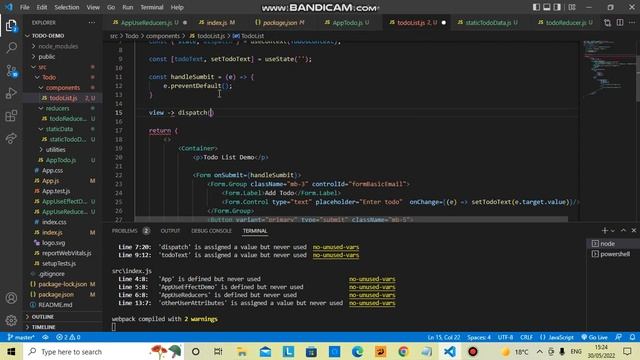Open the Terminal menu
Viewport: 640px width, 360px height.
click(x=152, y=7)
